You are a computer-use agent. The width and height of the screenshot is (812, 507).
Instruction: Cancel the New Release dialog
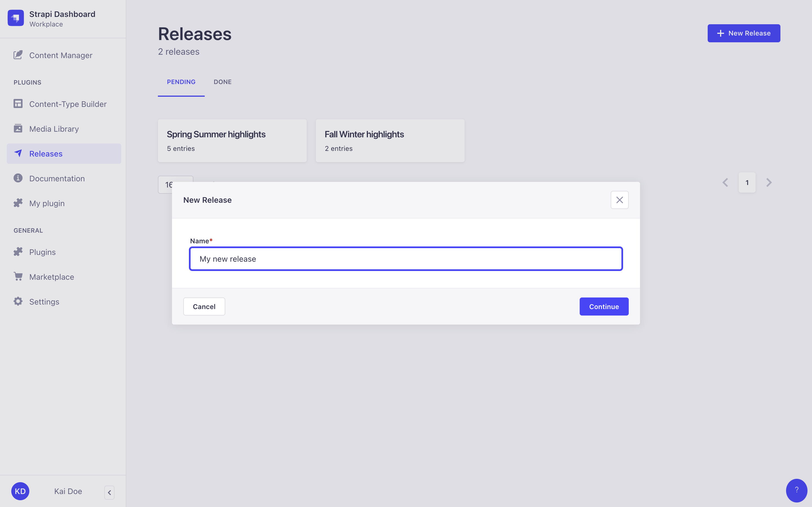204,306
